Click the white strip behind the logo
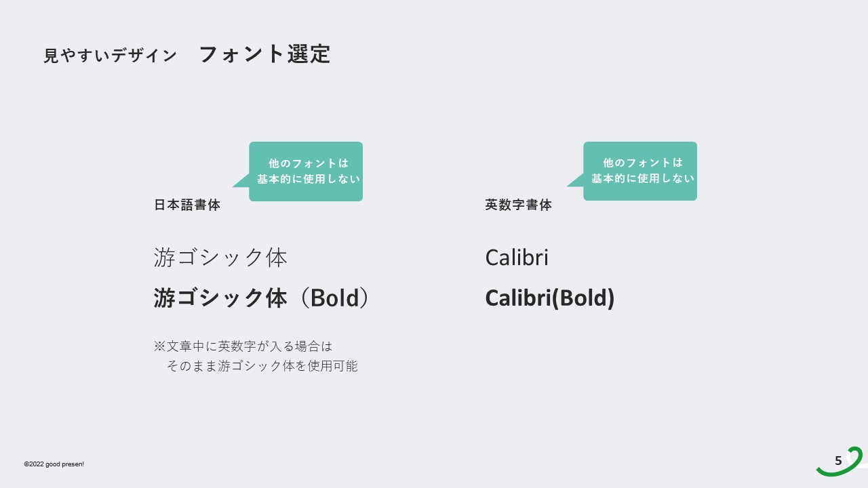Viewport: 868px width, 488px height. click(x=864, y=466)
